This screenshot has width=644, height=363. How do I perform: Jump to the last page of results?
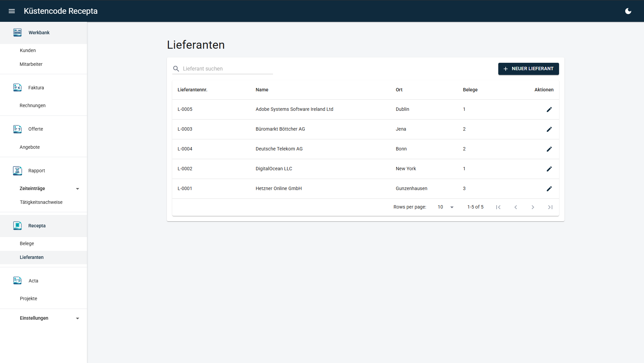(x=550, y=207)
